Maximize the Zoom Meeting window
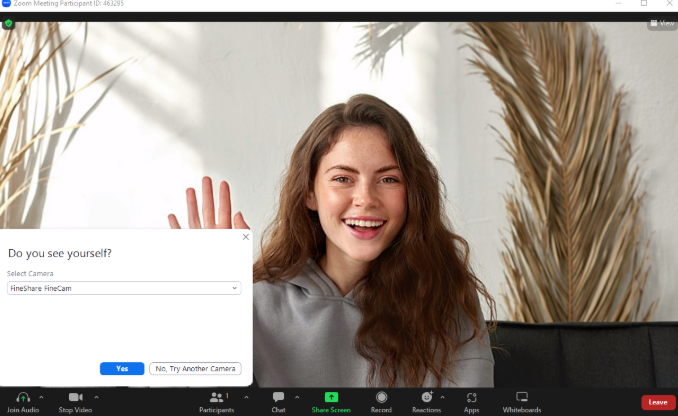The width and height of the screenshot is (678, 416). 644,3
